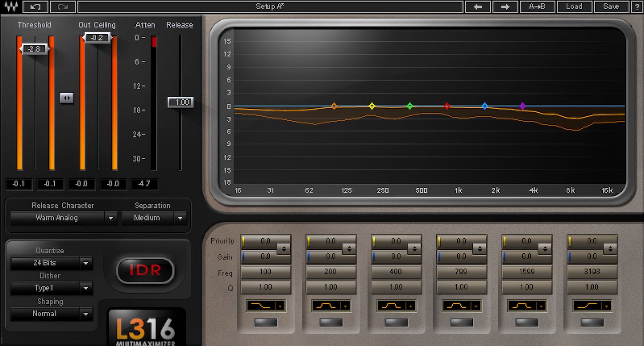Image resolution: width=644 pixels, height=346 pixels.
Task: Toggle the button at the bottom of the 100 band
Action: 266,322
